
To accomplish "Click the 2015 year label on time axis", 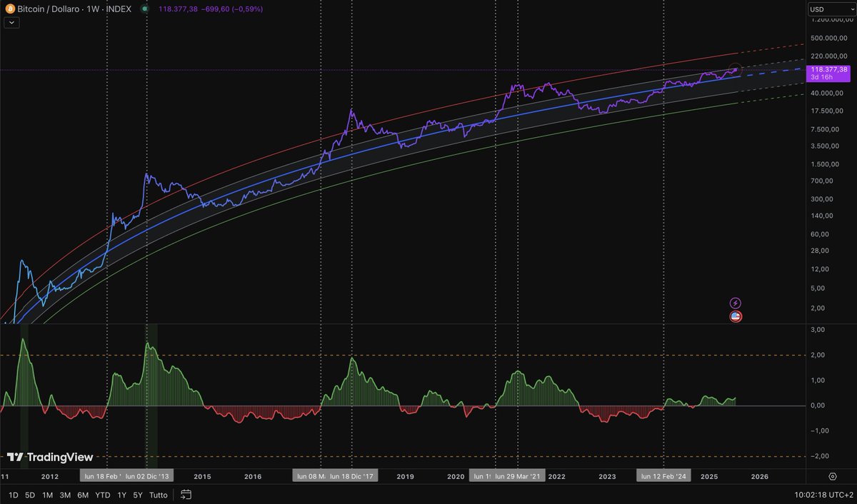I will tap(202, 476).
